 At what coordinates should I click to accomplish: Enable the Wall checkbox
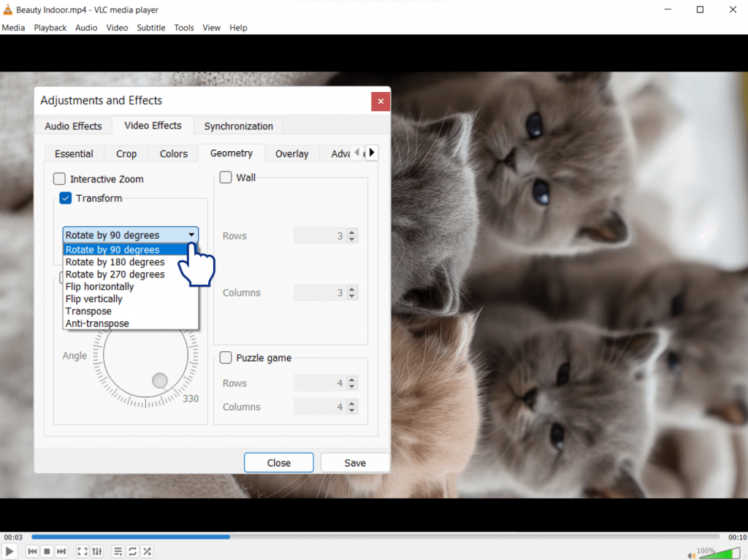226,177
